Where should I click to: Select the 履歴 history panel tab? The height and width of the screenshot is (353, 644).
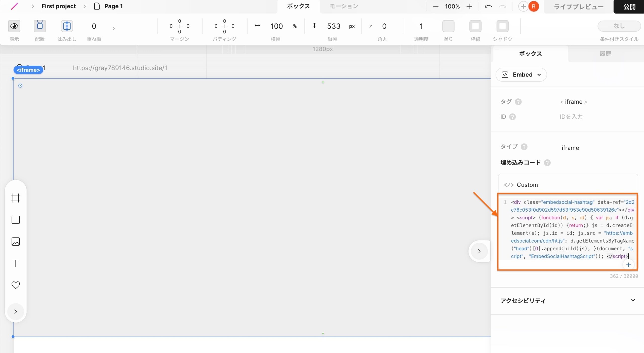pos(606,54)
